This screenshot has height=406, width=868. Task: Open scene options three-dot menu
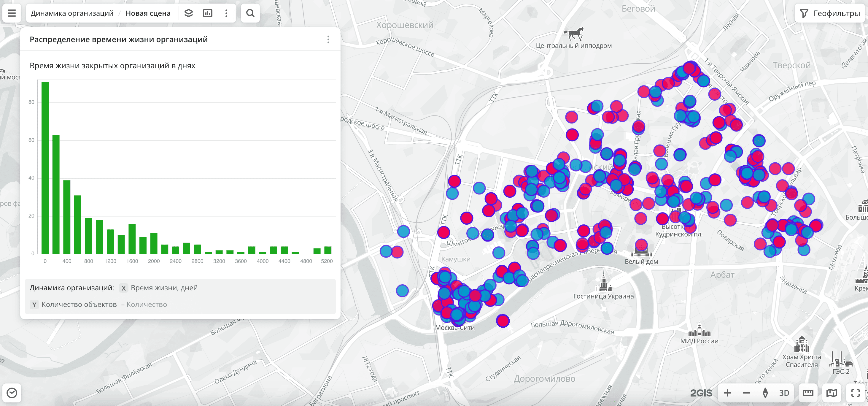(x=226, y=13)
